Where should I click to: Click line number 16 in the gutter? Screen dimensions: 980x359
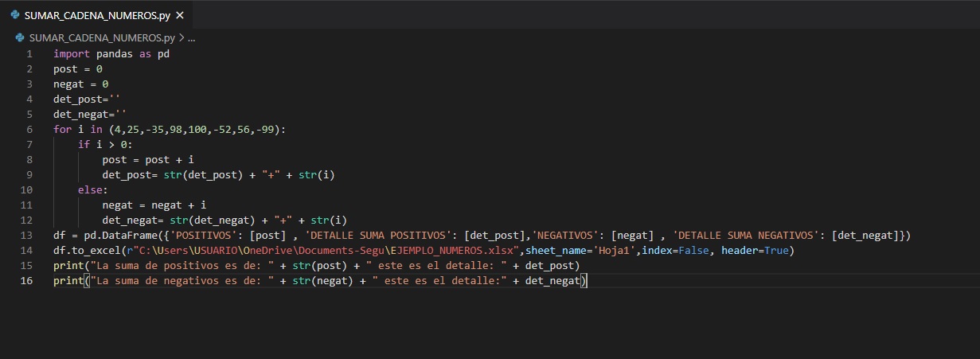coord(27,280)
